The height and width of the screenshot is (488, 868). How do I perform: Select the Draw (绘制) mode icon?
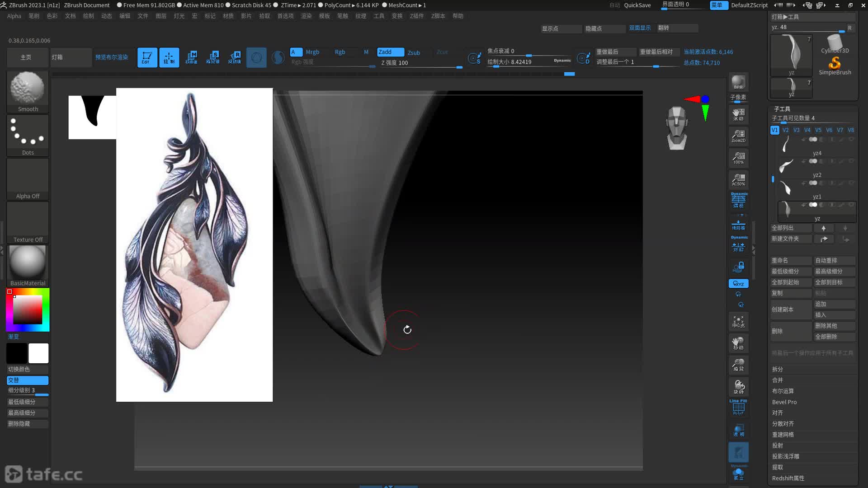click(169, 57)
